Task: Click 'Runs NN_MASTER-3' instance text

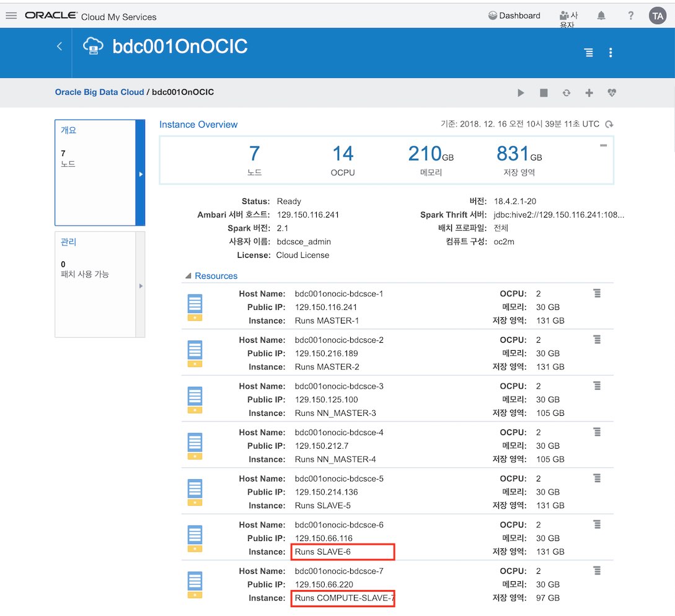Action: click(x=335, y=413)
